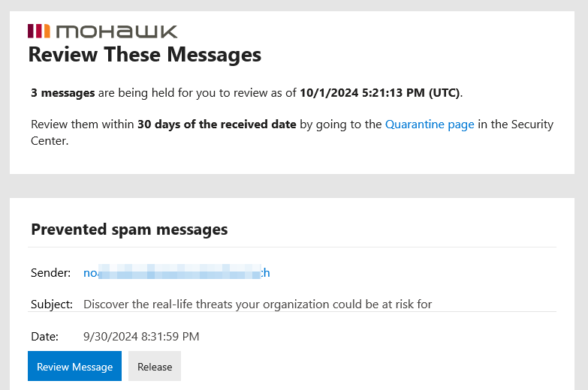Click the Subject field label
588x390 pixels.
pyautogui.click(x=52, y=304)
